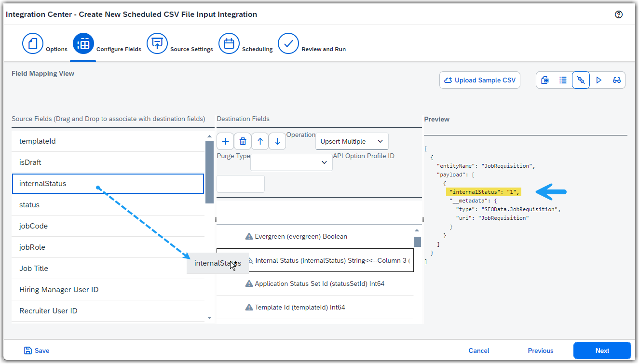The height and width of the screenshot is (364, 639).
Task: Open the help question mark icon
Action: click(x=619, y=14)
